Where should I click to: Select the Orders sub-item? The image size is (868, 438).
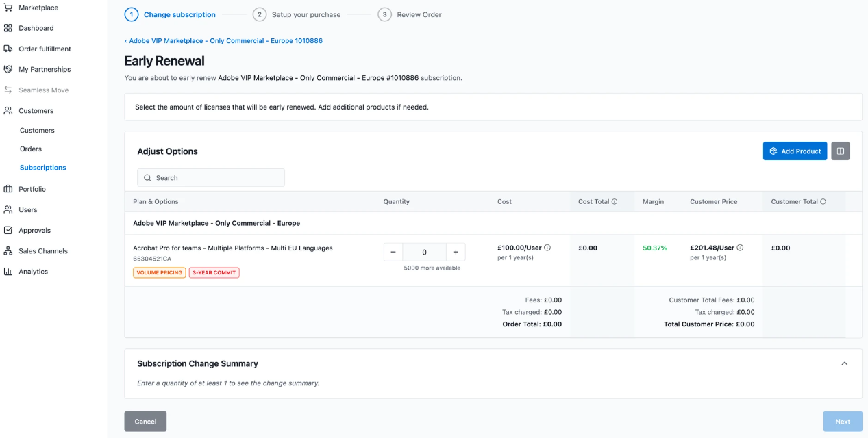31,149
